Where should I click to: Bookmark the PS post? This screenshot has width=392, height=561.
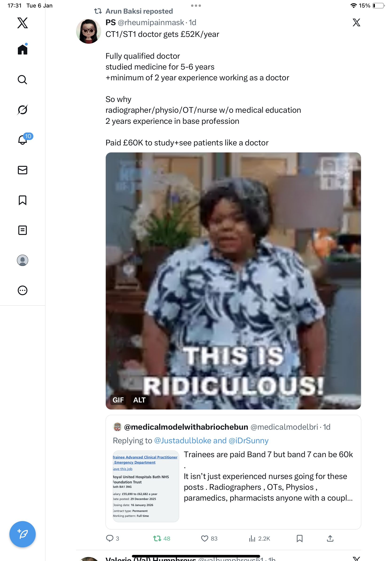tap(299, 538)
